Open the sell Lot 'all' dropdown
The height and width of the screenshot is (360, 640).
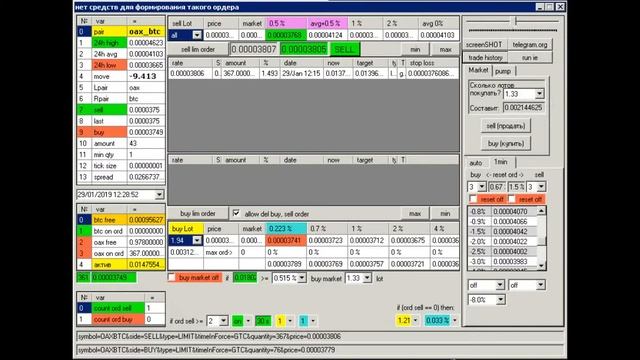tap(197, 36)
